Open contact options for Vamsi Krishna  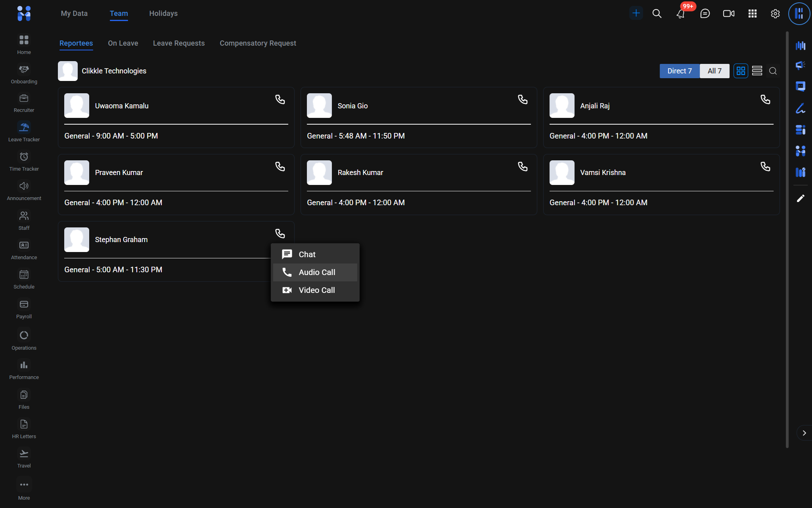(765, 167)
